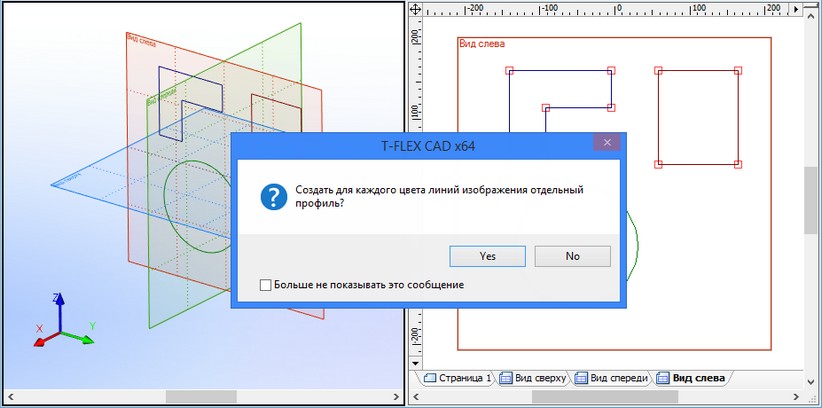This screenshot has width=822, height=408.
Task: Click the drawing pane vertical scrollbar thumb
Action: coord(810,200)
